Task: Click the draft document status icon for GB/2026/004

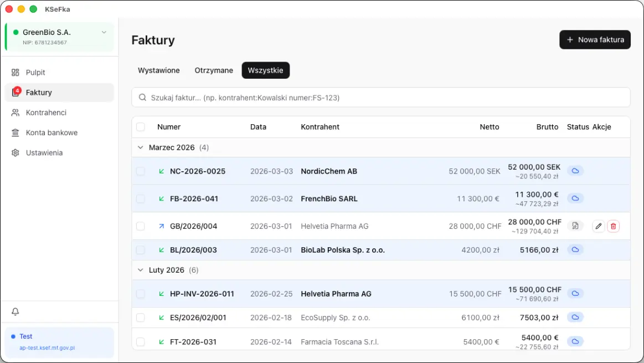Action: [575, 226]
